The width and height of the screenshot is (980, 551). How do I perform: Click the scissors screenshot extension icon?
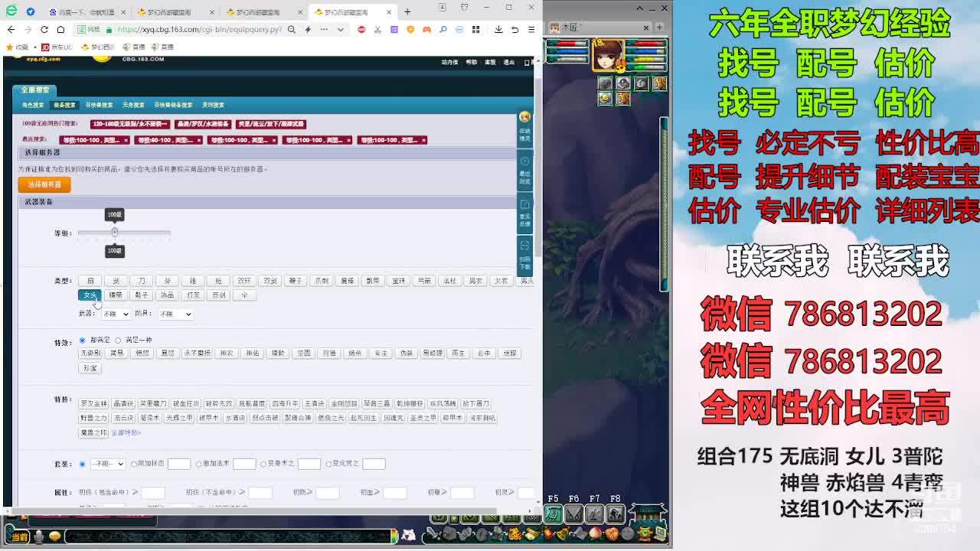point(377,30)
